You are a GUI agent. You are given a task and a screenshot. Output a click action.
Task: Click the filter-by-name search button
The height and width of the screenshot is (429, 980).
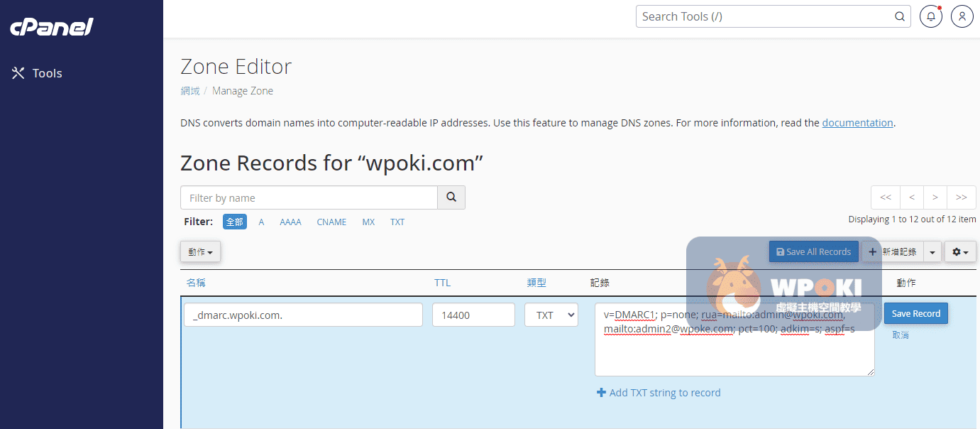[x=451, y=197]
